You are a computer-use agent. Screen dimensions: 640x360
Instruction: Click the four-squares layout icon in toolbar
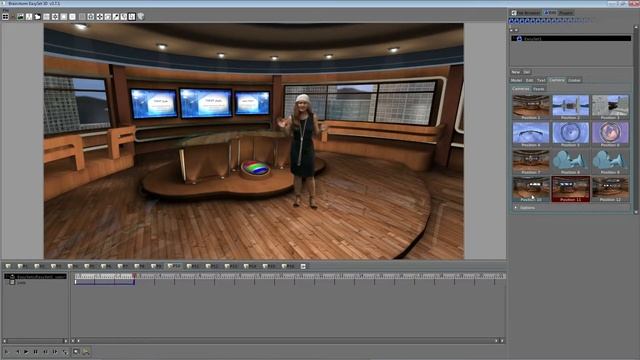tap(5, 17)
